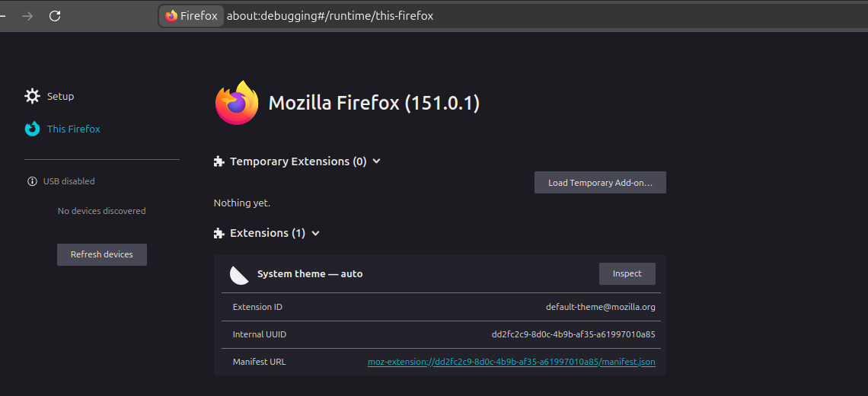Click the USB disabled info icon
The height and width of the screenshot is (396, 868).
point(32,181)
